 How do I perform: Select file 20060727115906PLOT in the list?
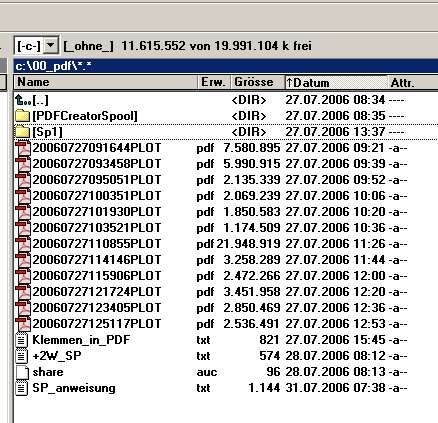click(97, 276)
